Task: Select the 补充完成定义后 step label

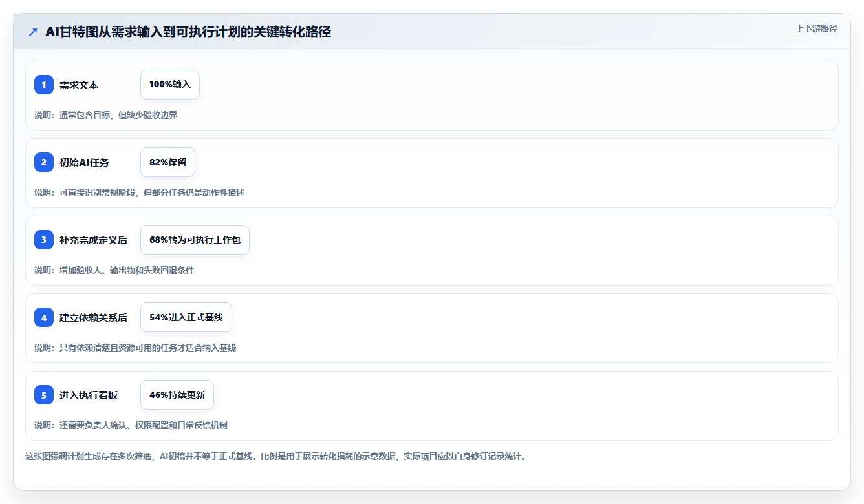Action: point(93,240)
